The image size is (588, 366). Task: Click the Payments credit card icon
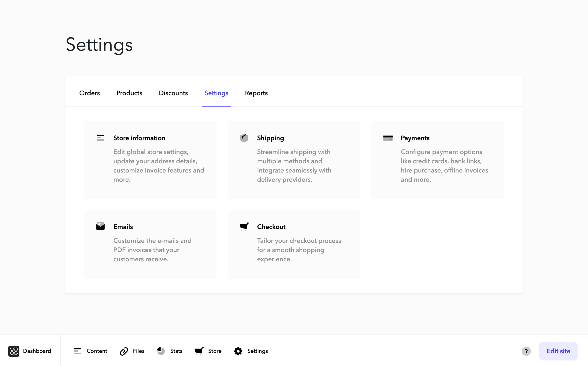click(x=388, y=138)
